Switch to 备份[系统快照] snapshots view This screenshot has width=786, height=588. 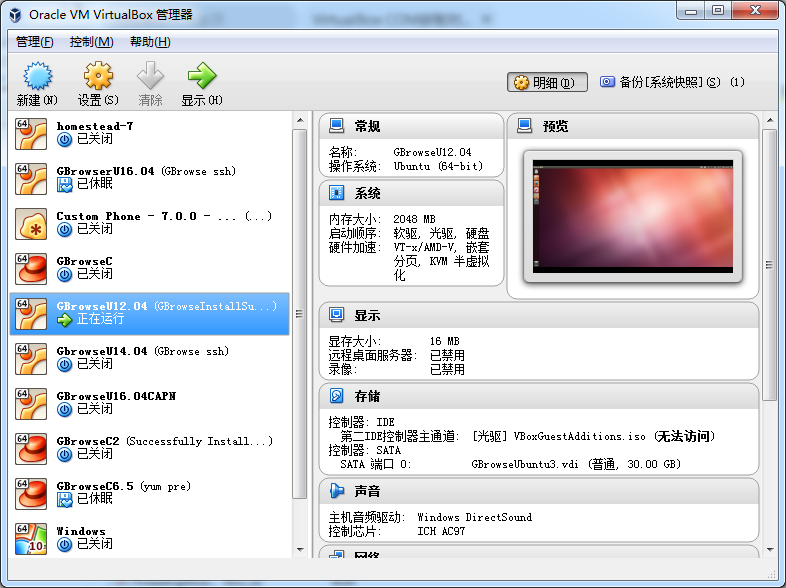coord(672,82)
